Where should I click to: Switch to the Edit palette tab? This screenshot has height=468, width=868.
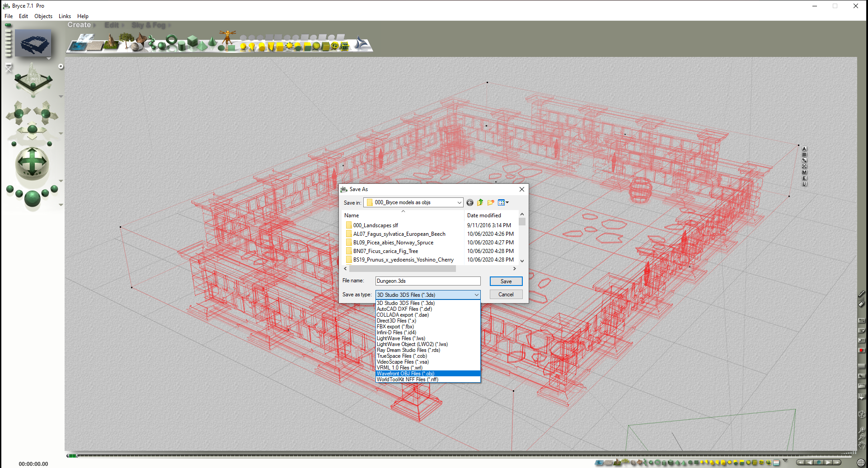point(112,25)
